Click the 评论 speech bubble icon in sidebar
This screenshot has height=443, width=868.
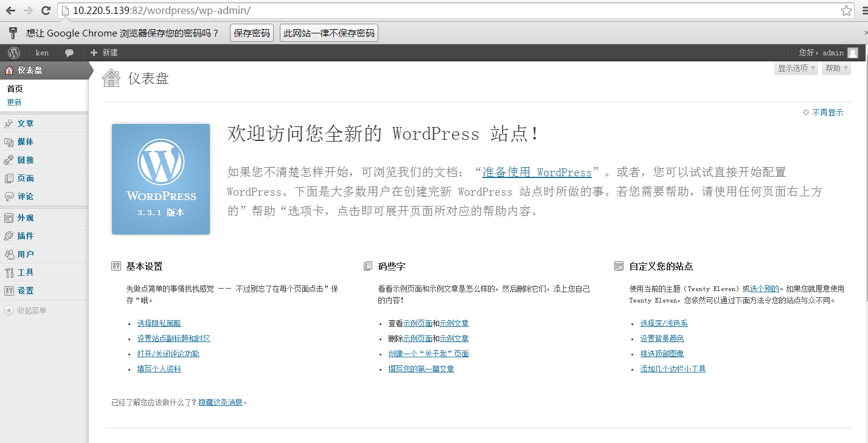(x=9, y=196)
